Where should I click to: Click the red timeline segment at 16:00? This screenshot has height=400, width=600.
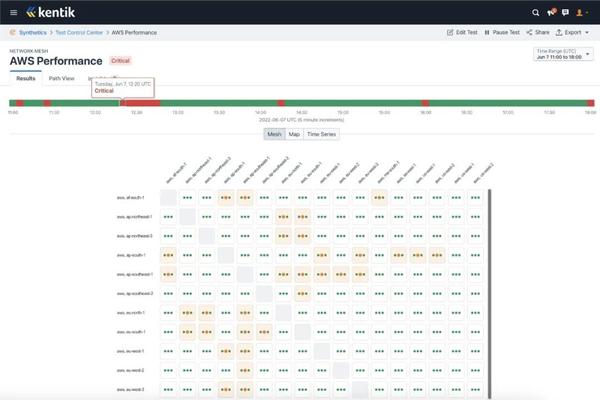(x=426, y=103)
